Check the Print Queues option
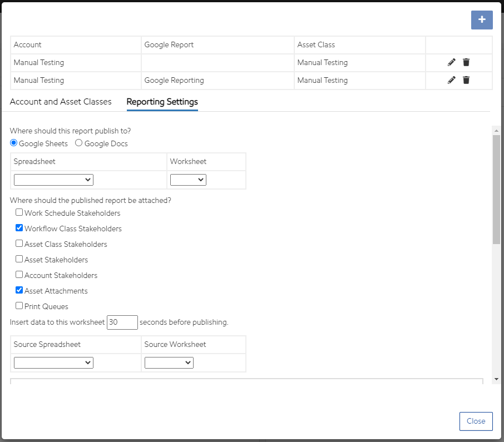504x442 pixels. pyautogui.click(x=19, y=306)
